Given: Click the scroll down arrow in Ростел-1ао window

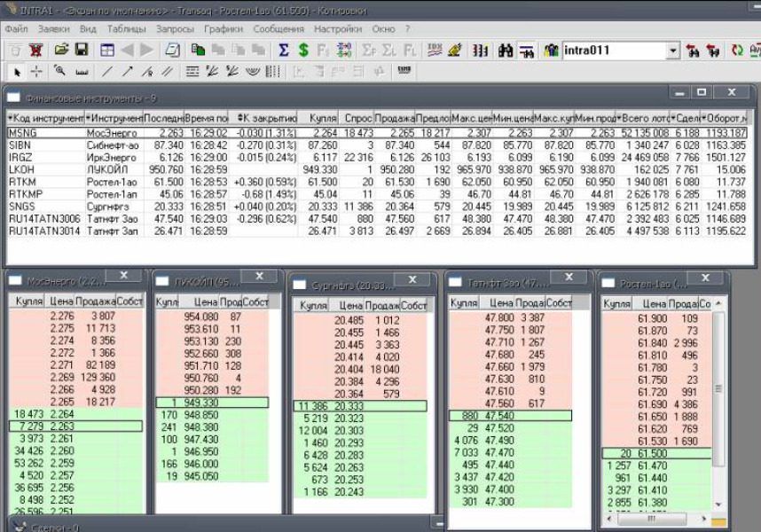Looking at the screenshot, I should [x=718, y=505].
